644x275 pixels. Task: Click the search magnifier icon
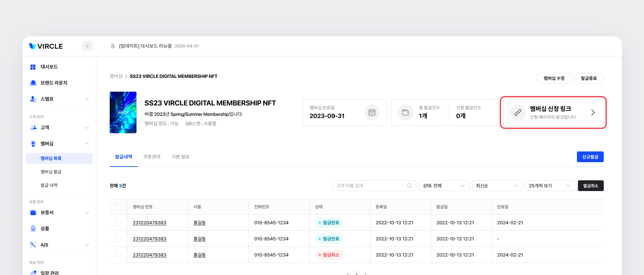(410, 186)
